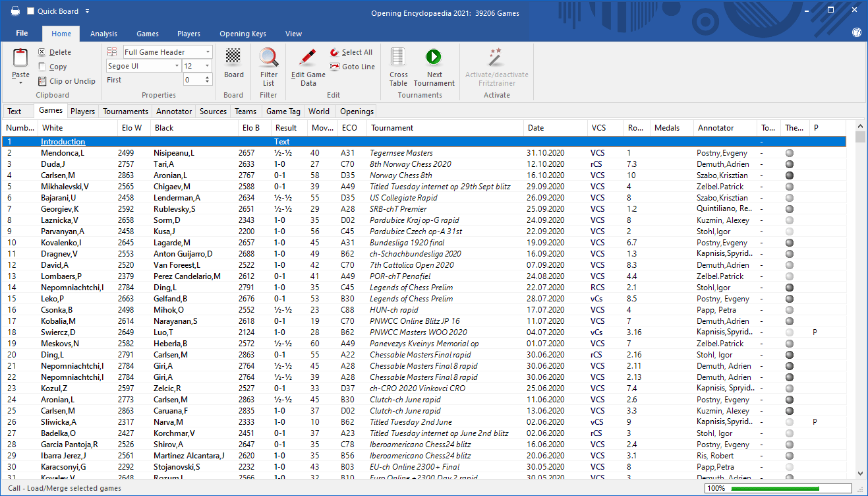
Task: Open the quick access toolbar customize arrow
Action: pos(88,11)
